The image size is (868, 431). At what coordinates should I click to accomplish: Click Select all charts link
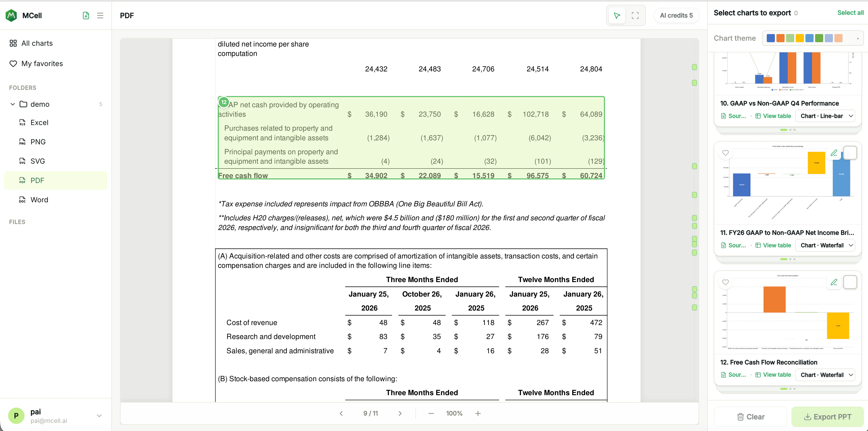click(850, 13)
